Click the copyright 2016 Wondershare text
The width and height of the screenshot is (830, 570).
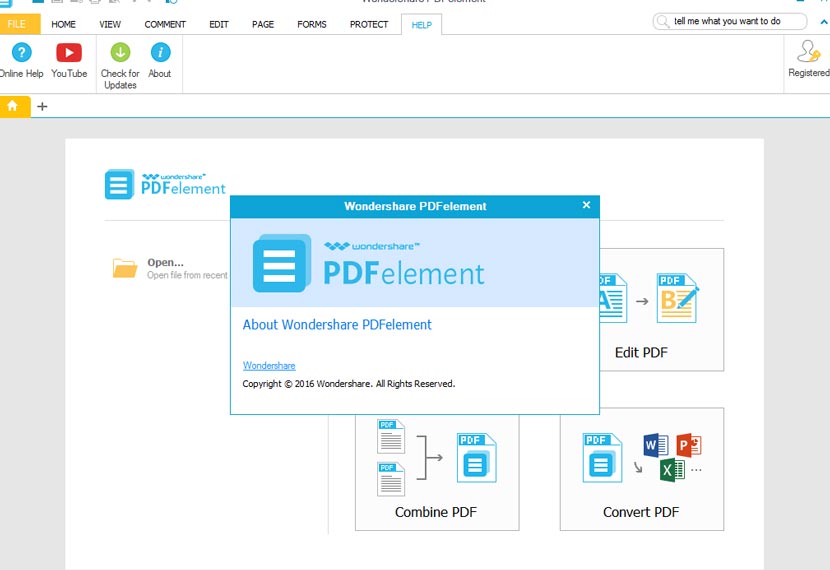[x=349, y=384]
